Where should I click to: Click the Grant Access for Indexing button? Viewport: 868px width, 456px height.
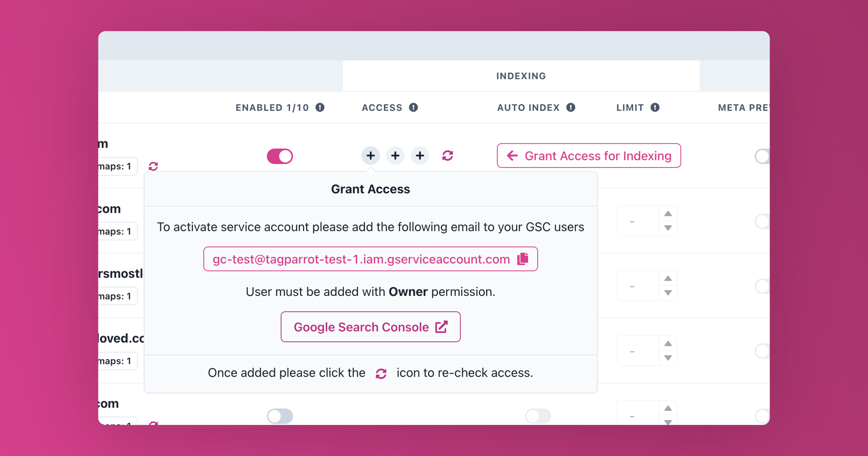(x=588, y=156)
